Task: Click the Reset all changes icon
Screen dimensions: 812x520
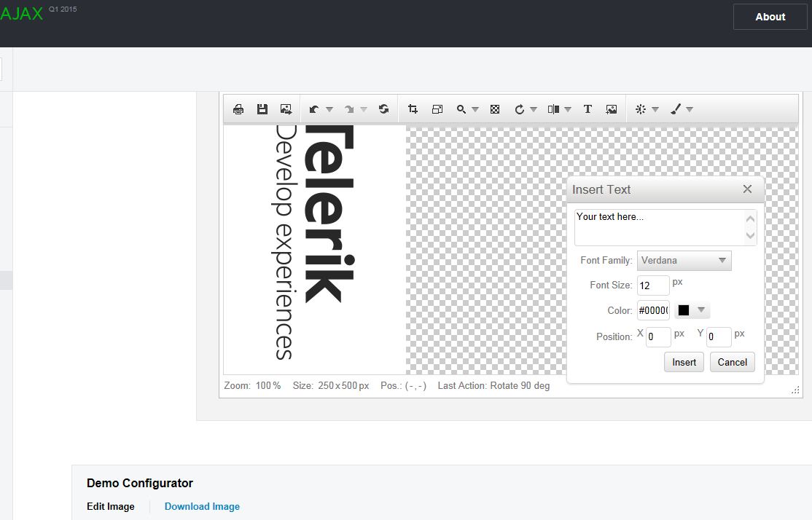Action: tap(383, 109)
